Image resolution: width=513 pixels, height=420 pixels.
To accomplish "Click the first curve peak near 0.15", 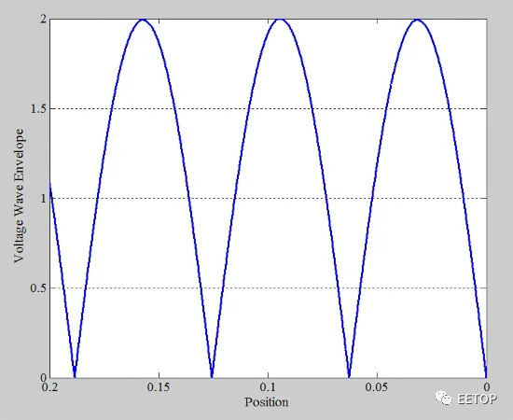I will click(x=143, y=20).
